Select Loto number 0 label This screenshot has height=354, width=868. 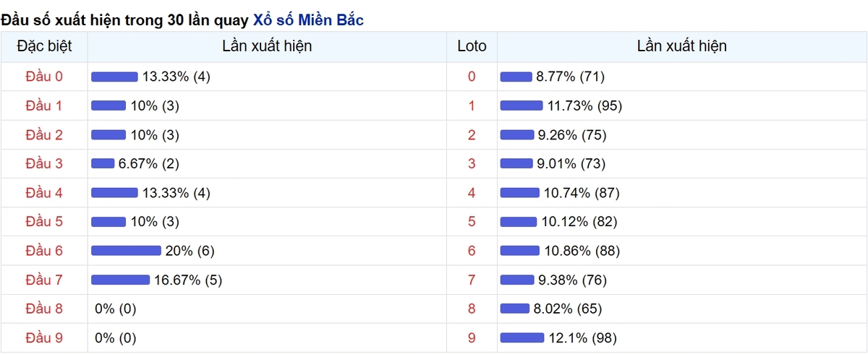click(x=472, y=77)
